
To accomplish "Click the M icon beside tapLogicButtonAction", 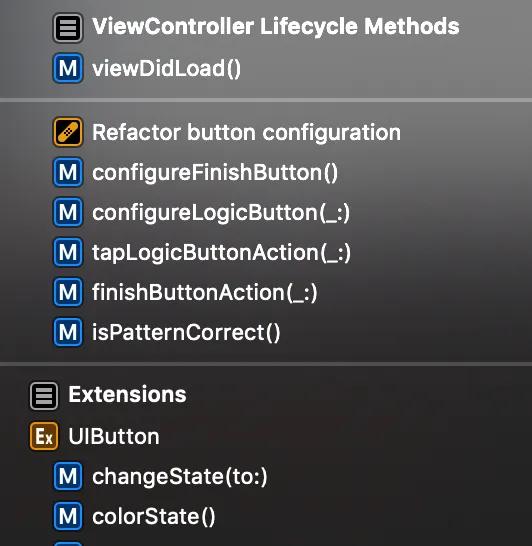I will click(68, 252).
